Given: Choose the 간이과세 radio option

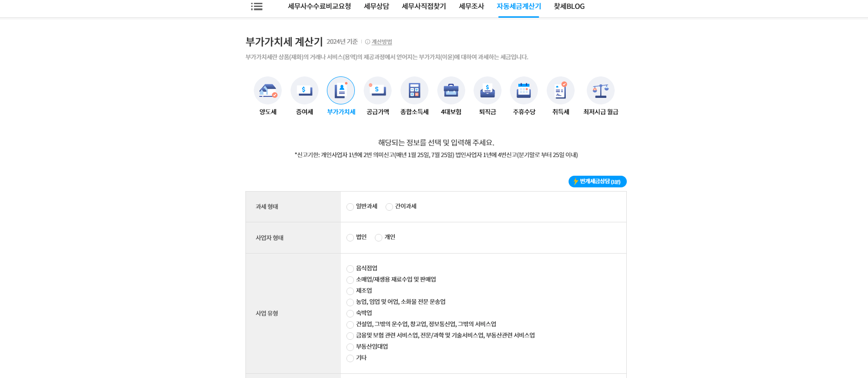Looking at the screenshot, I should (x=389, y=207).
